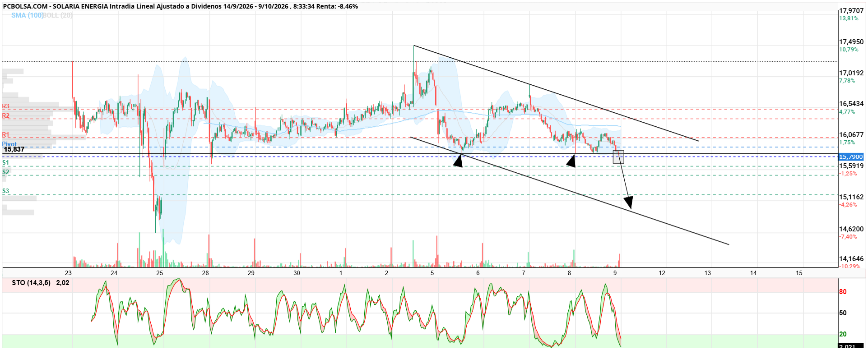Click the R3 resistance level label
Viewport: 868px width, 350px height.
(5, 106)
